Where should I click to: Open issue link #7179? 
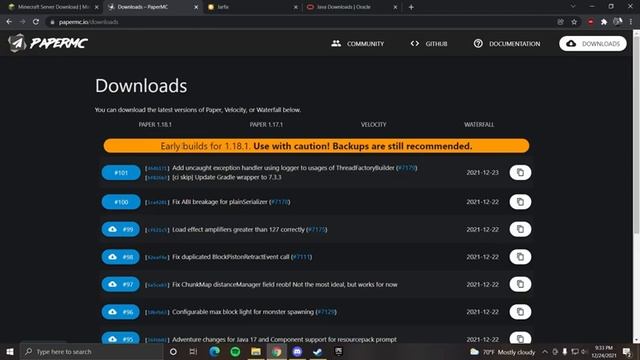click(x=407, y=168)
